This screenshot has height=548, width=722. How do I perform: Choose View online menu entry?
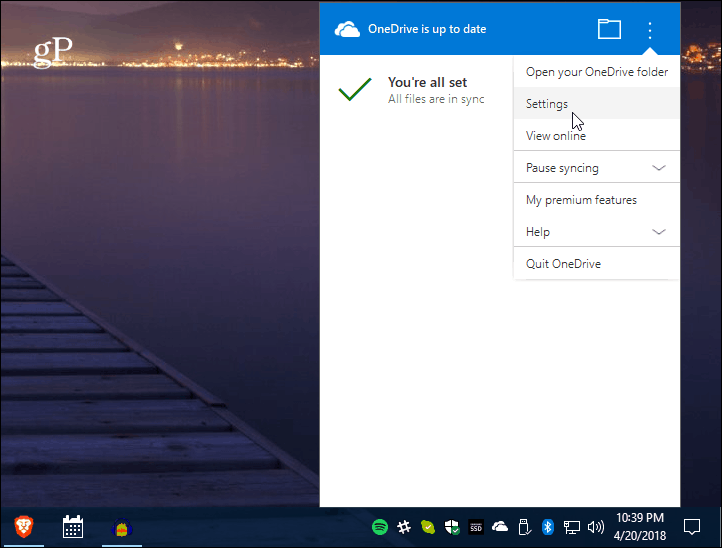coord(596,135)
